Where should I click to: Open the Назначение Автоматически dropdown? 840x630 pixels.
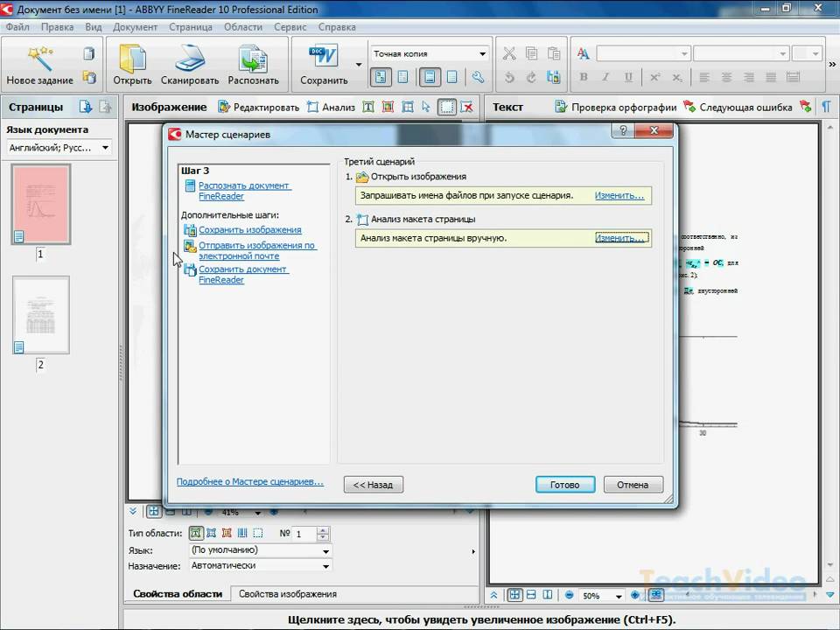pyautogui.click(x=261, y=566)
